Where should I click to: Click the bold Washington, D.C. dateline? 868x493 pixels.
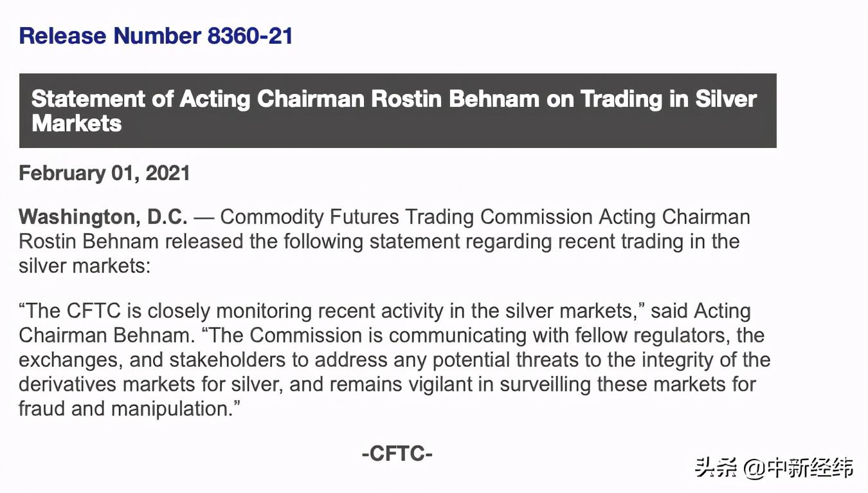point(103,217)
